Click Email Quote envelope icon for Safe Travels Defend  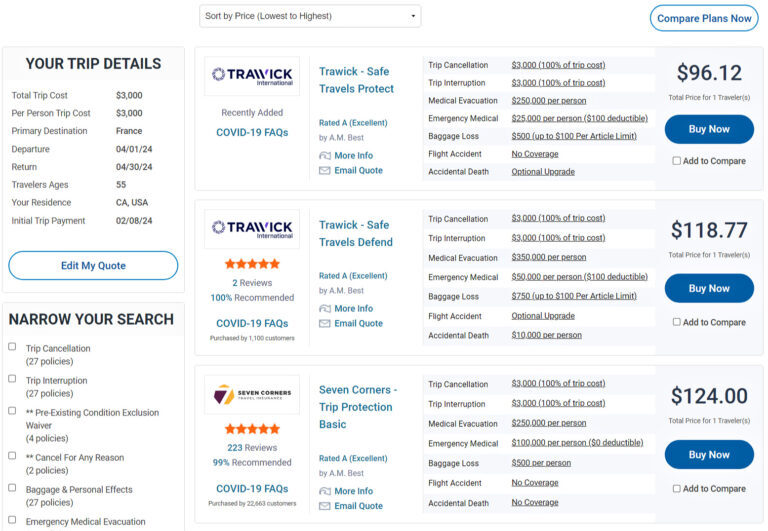pos(324,324)
